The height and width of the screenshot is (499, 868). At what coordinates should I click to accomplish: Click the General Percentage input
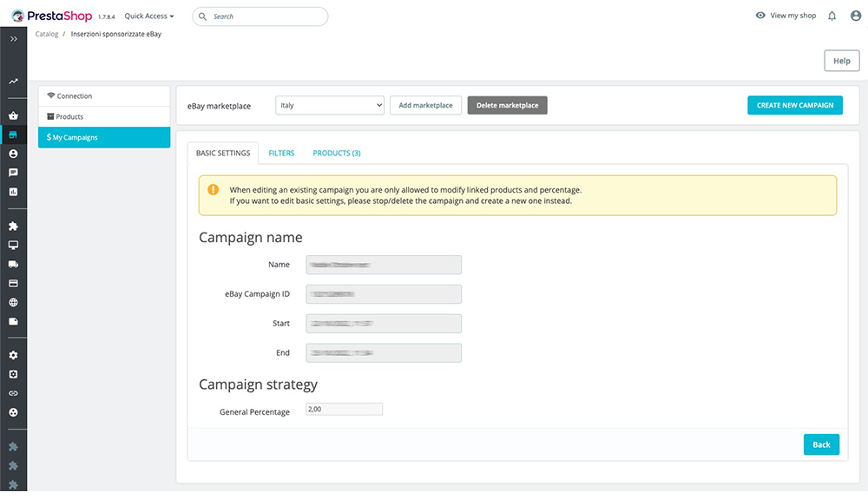pos(344,409)
